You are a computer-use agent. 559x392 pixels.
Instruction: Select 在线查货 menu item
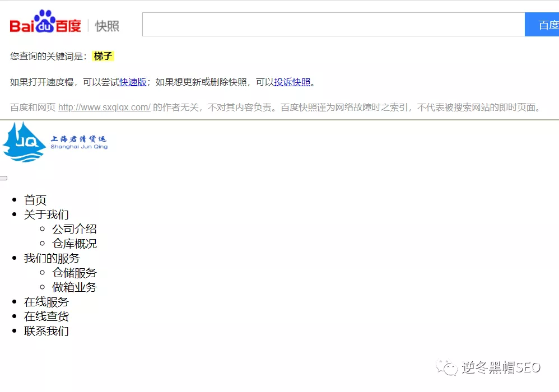pos(46,316)
